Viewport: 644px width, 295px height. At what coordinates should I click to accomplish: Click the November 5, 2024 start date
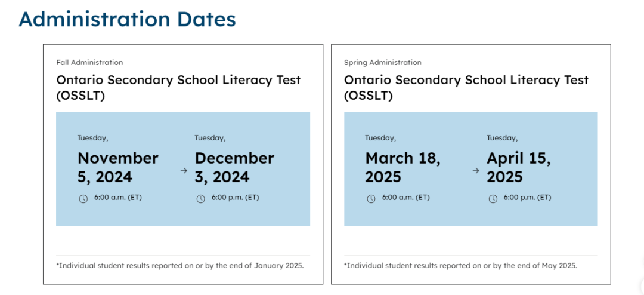[x=118, y=167]
